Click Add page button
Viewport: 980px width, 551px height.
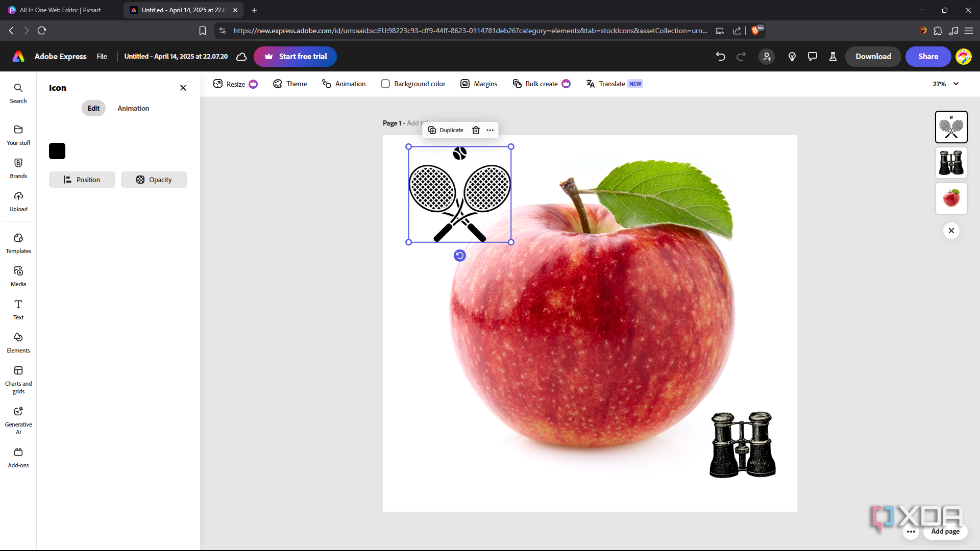coord(945,531)
